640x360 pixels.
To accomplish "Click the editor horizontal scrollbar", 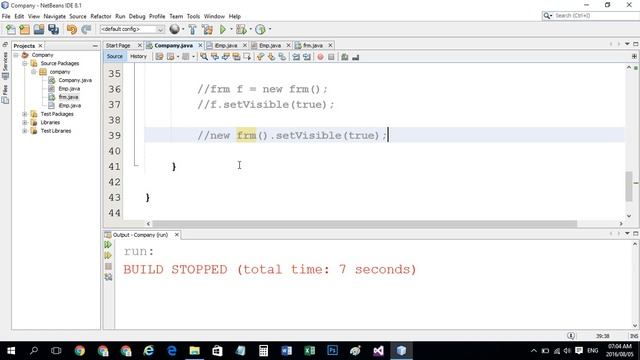I will pos(364,224).
